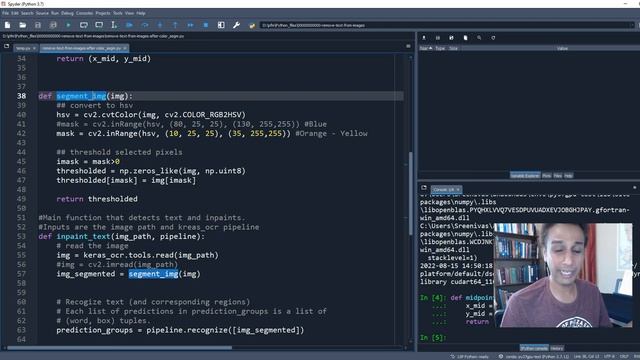The height and width of the screenshot is (360, 640).
Task: Sort variables by Type column header
Action: point(440,48)
